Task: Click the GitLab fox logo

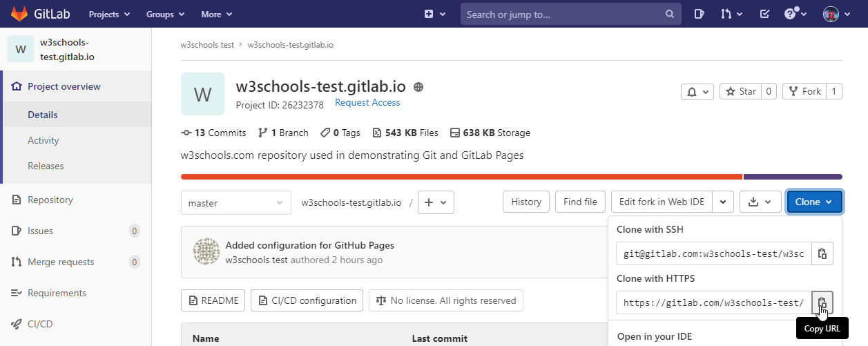Action: [21, 14]
